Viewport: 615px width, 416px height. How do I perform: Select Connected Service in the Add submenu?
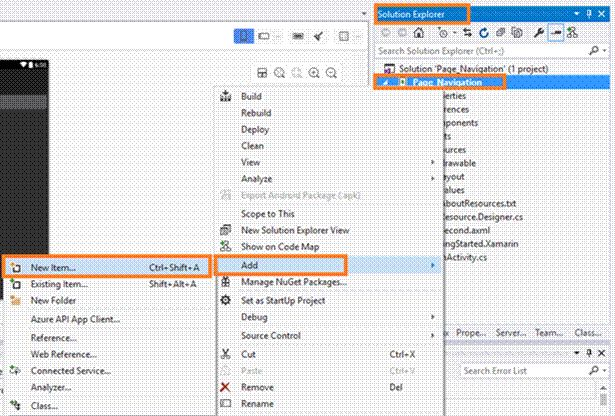pos(108,371)
